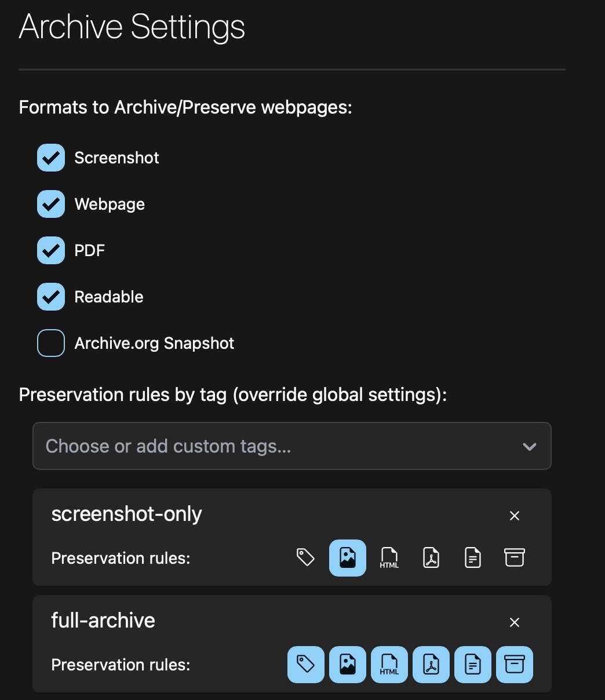Image resolution: width=605 pixels, height=700 pixels.
Task: Remove the full-archive tag rule
Action: click(514, 622)
